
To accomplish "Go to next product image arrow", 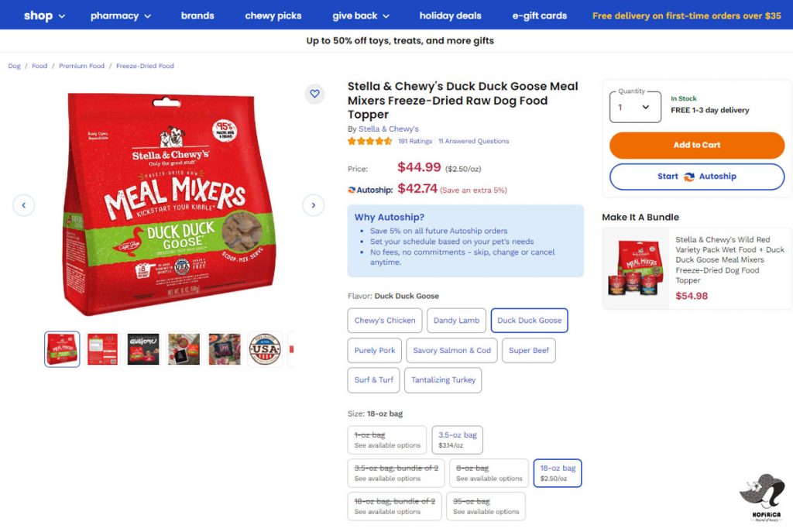I will [313, 205].
